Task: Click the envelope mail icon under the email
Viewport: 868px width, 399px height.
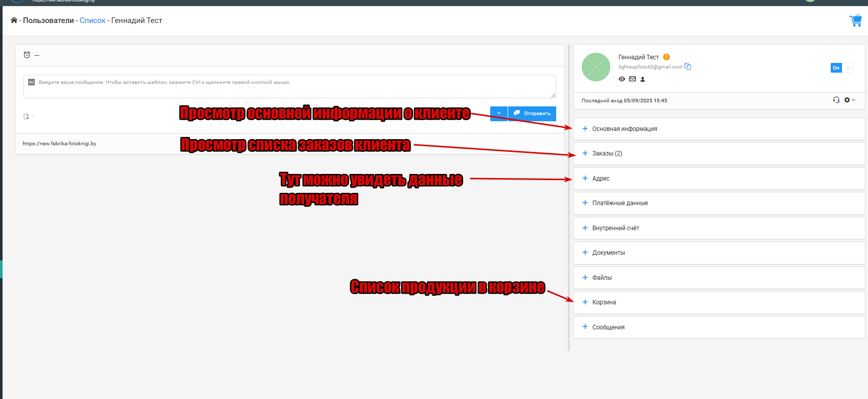Action: point(632,79)
